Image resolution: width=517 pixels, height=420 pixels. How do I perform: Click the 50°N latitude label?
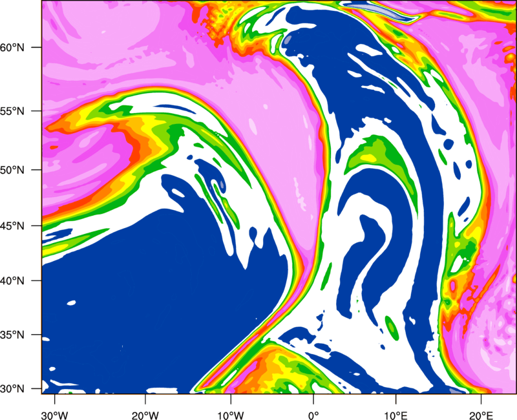coord(12,170)
